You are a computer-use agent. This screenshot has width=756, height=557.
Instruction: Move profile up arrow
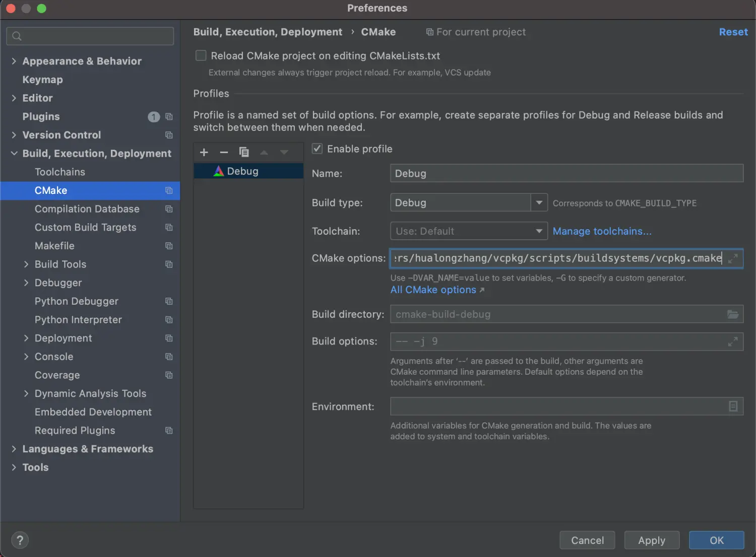(x=264, y=152)
